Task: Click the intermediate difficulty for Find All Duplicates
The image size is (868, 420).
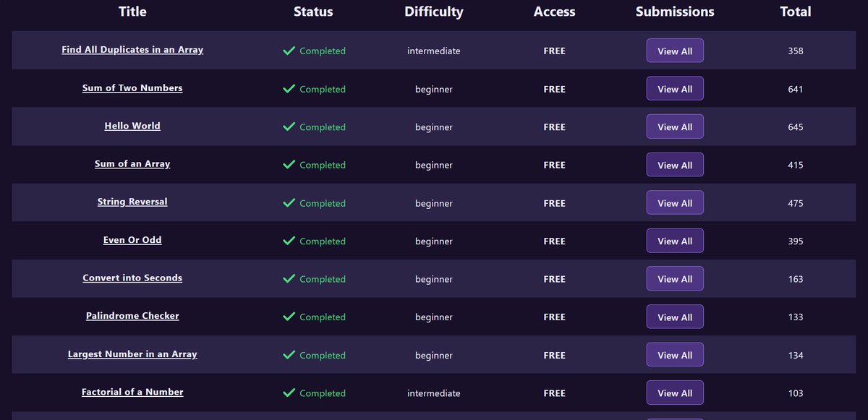Action: [434, 51]
